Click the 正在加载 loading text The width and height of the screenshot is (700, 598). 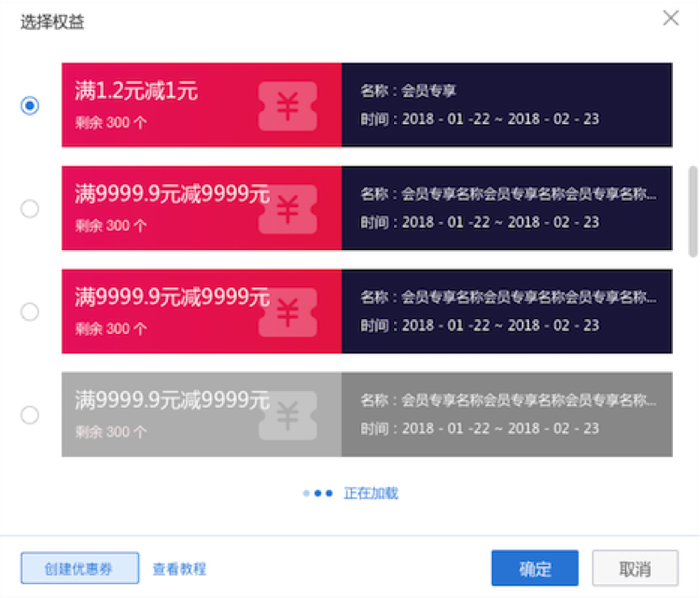371,494
